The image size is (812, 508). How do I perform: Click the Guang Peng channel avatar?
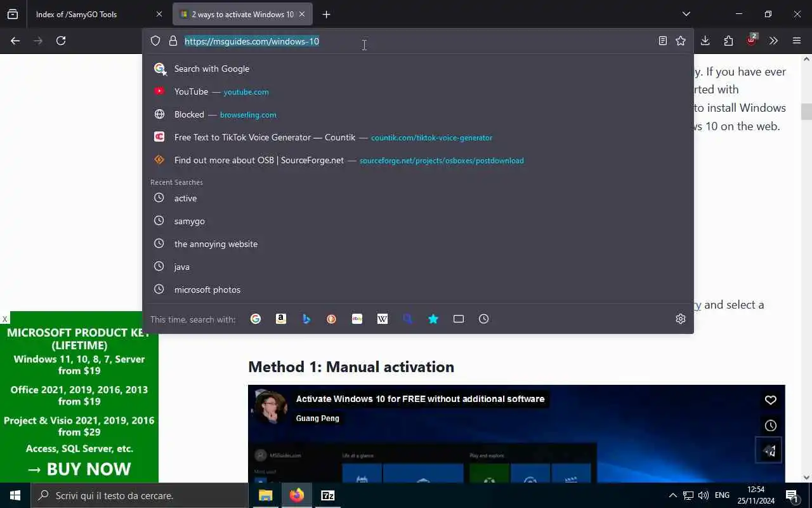(270, 407)
